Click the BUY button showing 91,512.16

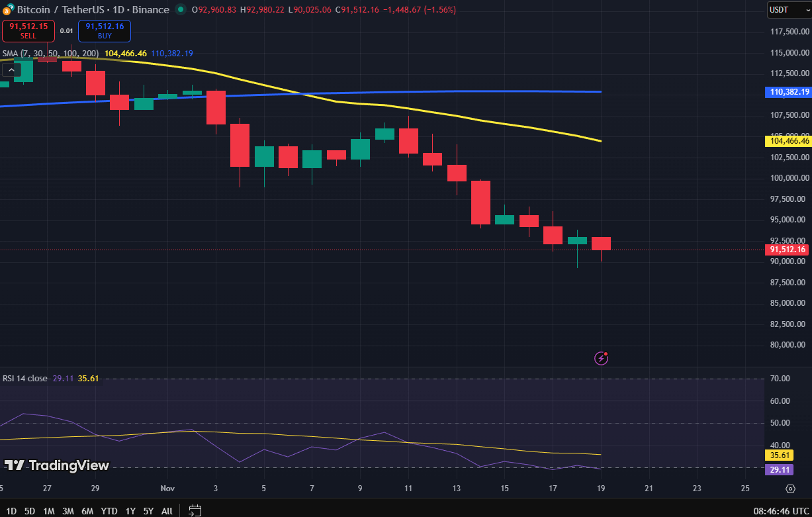tap(104, 31)
